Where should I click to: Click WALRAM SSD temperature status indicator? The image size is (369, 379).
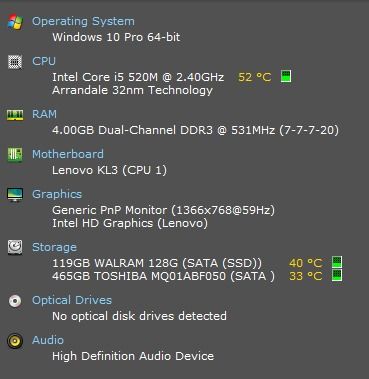coord(337,262)
